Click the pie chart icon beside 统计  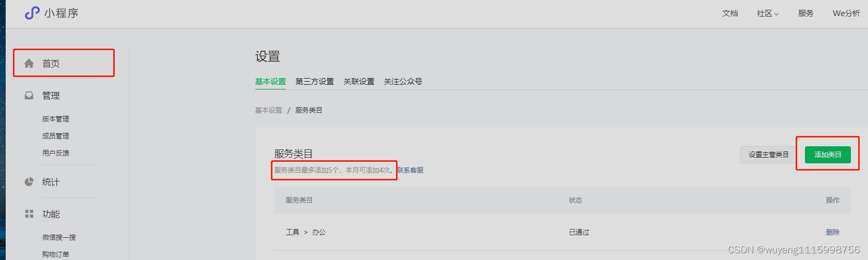[x=29, y=182]
